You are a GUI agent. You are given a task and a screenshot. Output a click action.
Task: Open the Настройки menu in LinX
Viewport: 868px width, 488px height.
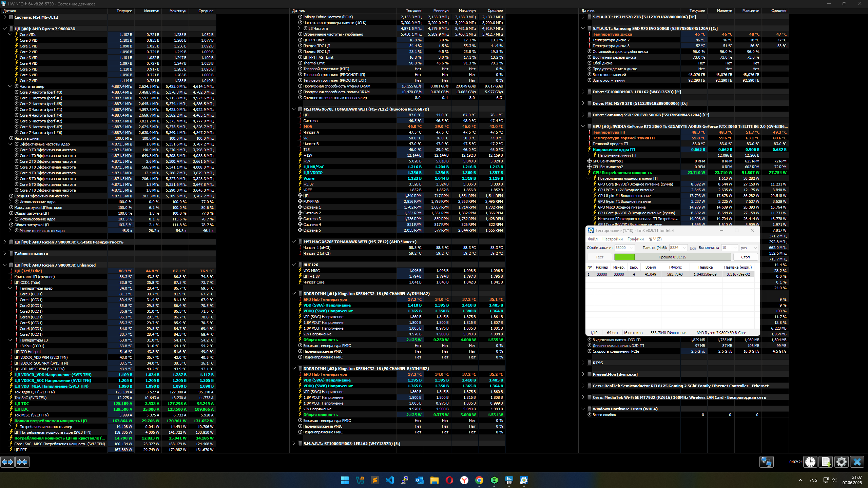point(612,239)
